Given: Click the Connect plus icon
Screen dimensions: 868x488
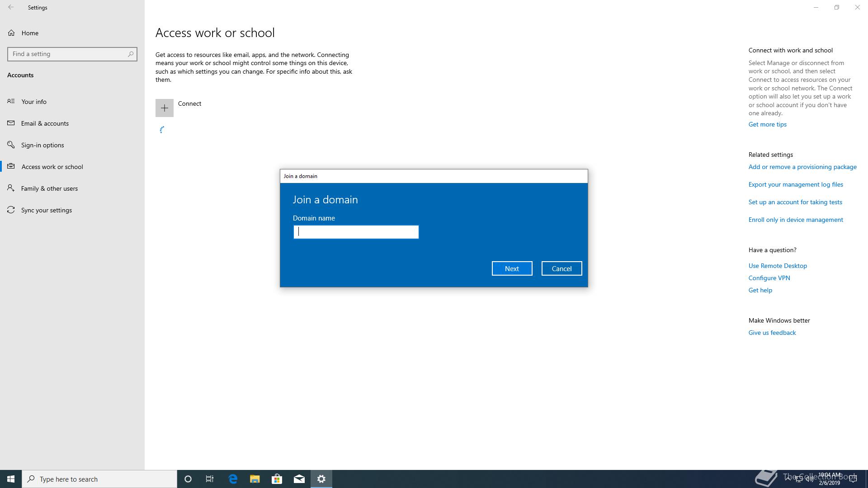Looking at the screenshot, I should [x=164, y=108].
